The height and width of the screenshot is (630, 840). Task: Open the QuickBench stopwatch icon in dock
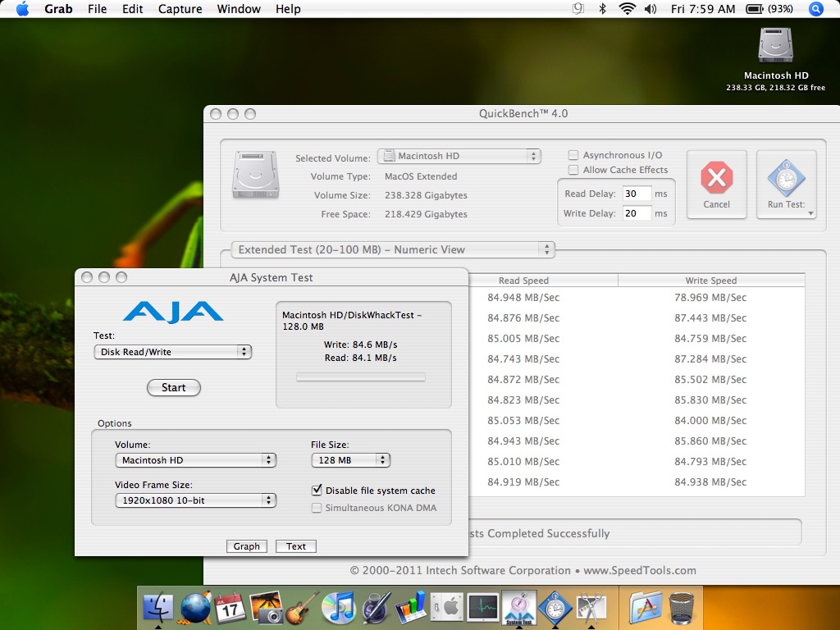click(x=554, y=608)
